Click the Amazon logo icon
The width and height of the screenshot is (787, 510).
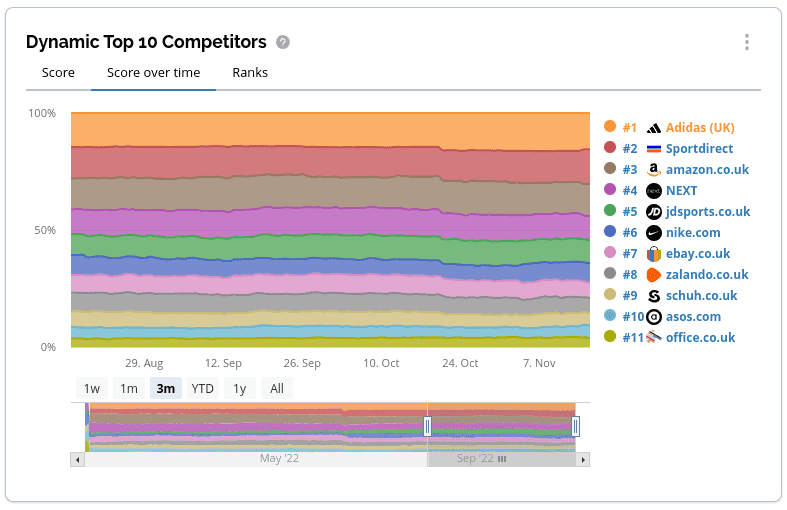[x=653, y=170]
